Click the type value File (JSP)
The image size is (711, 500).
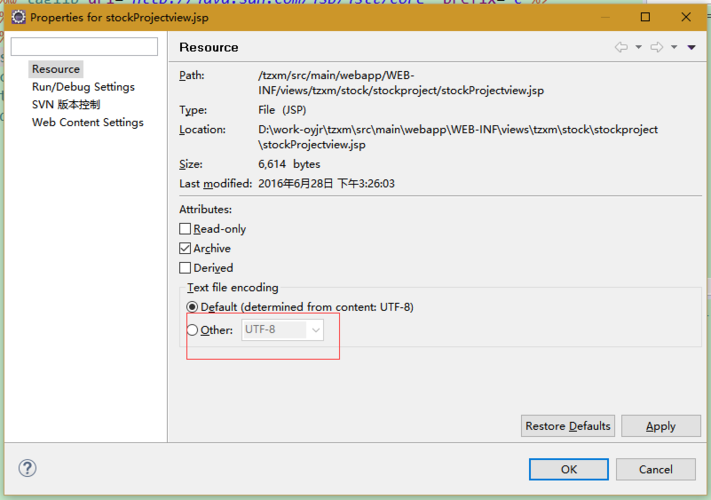282,110
